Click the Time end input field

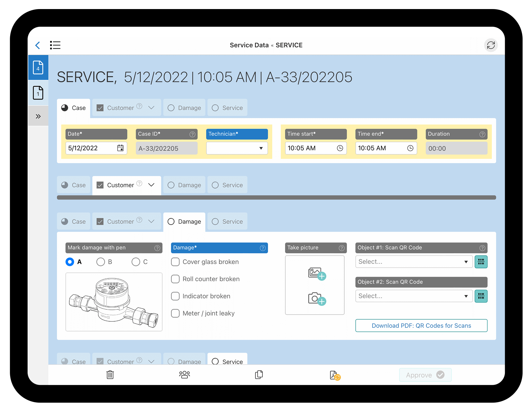(x=386, y=148)
